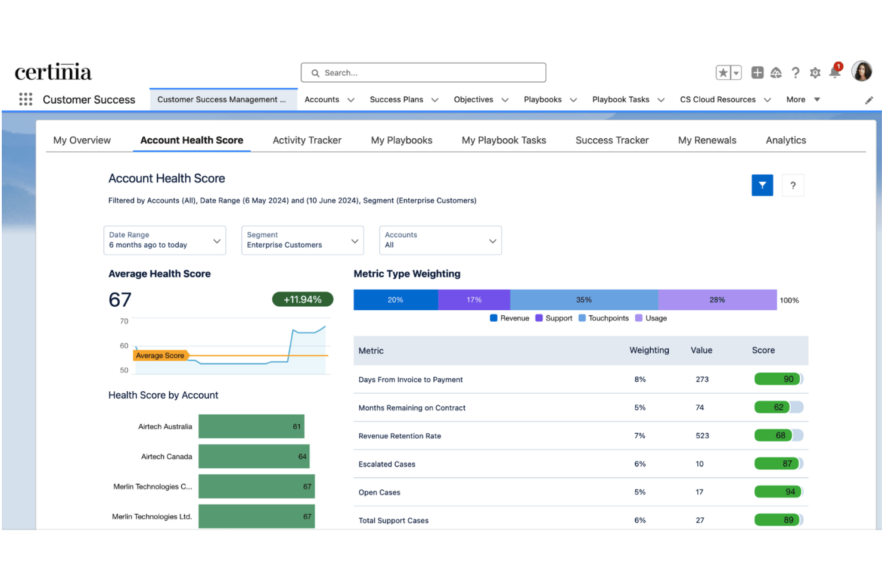This screenshot has height=588, width=882.
Task: Switch to the My Renewals tab
Action: (707, 140)
